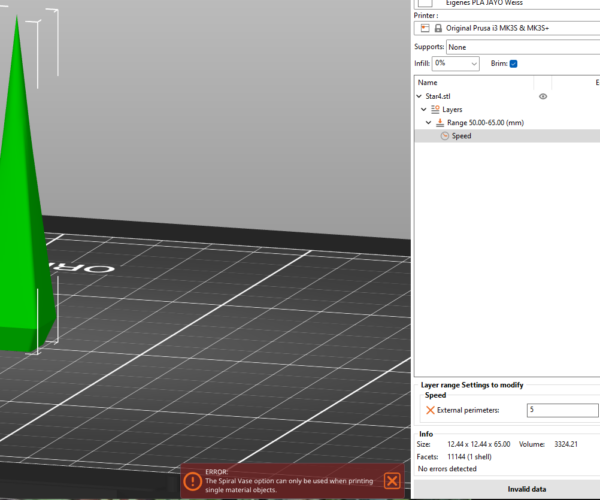
Task: Click the Facets value 11144 (1 shell)
Action: tap(470, 457)
